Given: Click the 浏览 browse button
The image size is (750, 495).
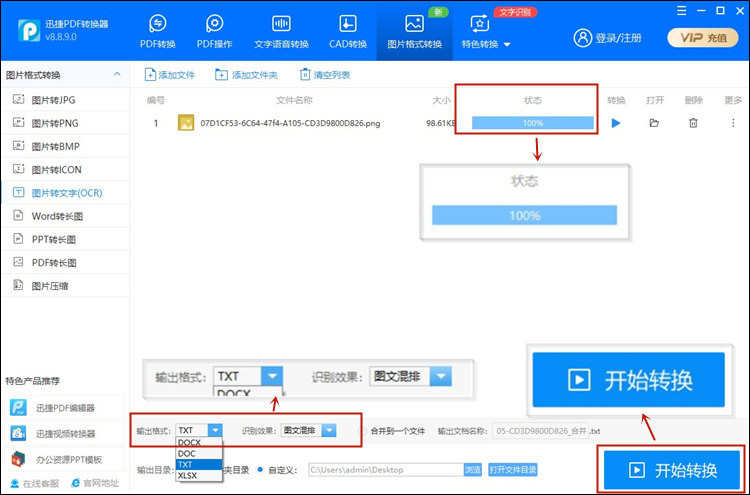Looking at the screenshot, I should point(473,470).
